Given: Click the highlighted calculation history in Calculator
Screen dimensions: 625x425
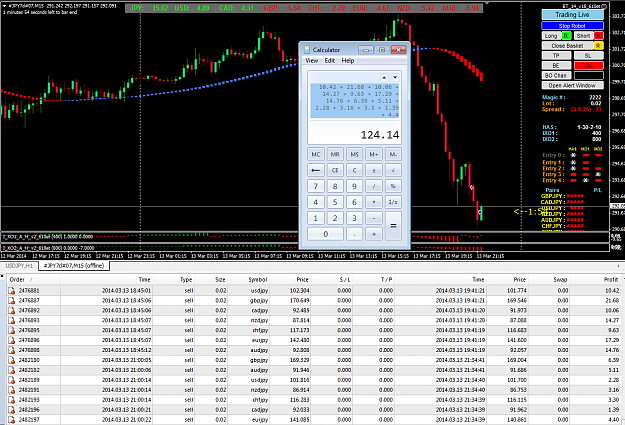Looking at the screenshot, I should click(x=354, y=101).
